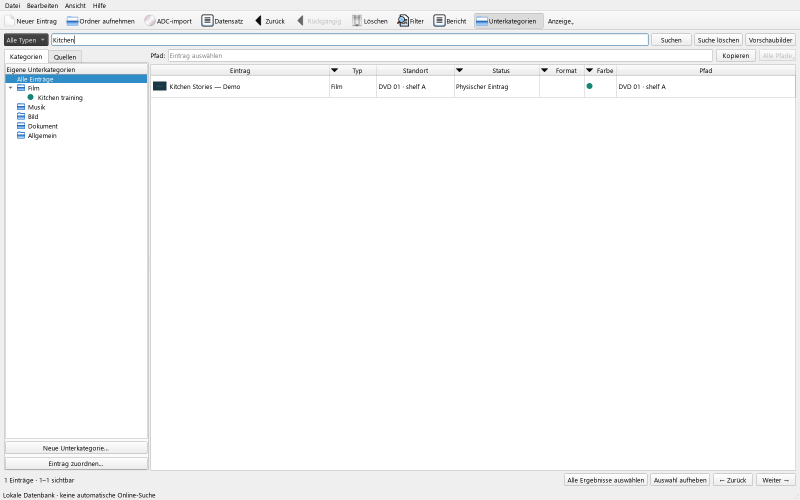
Task: Click the Neuer Eintrag document icon
Action: [x=10, y=21]
